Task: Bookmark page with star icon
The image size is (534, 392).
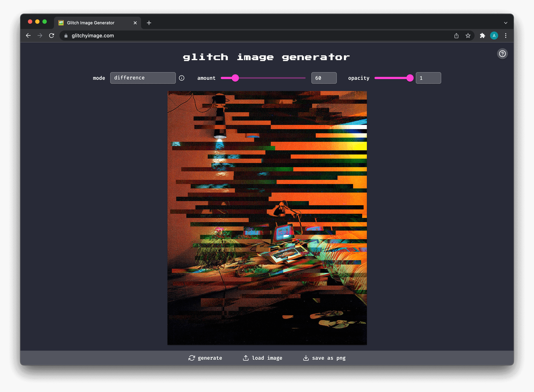Action: click(468, 36)
